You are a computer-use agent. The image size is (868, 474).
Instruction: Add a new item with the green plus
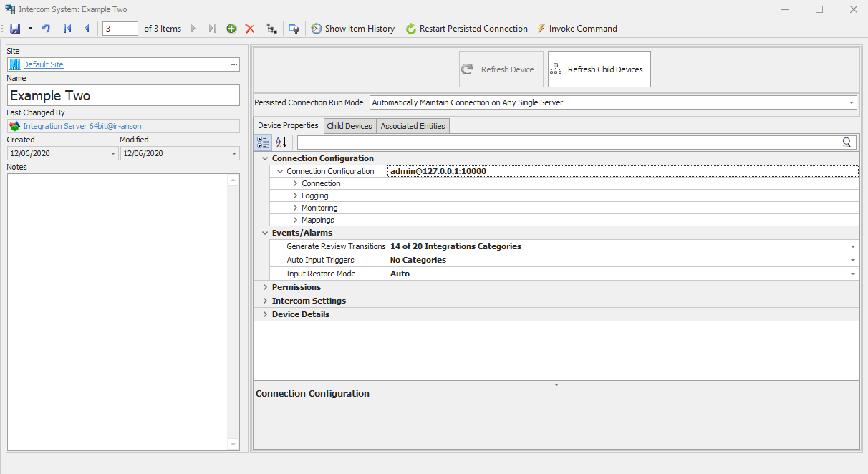click(x=231, y=29)
